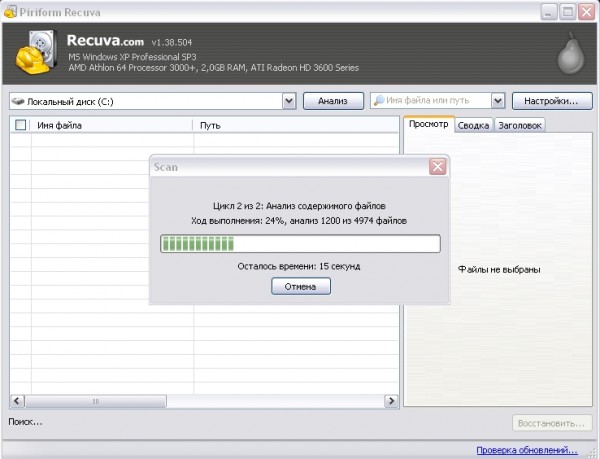Screen dimensions: 600x459
Task: Cancel the scan with the Отмена button
Action: coord(301,286)
